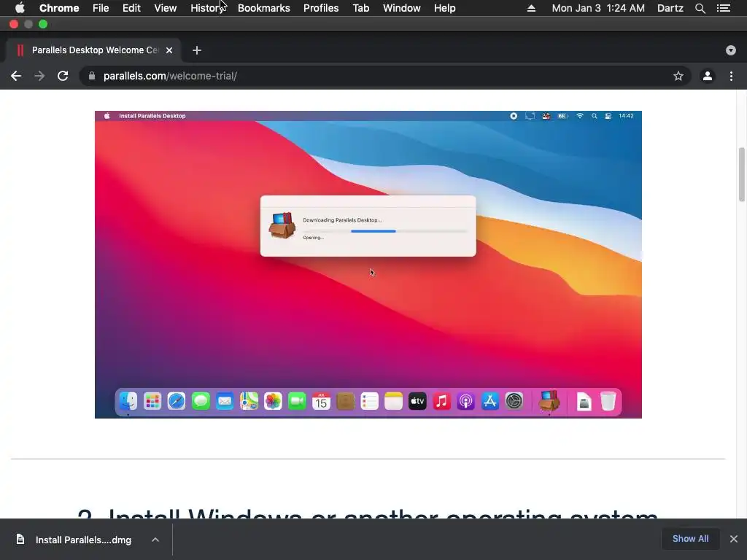The height and width of the screenshot is (560, 747).
Task: Open Chrome's three-dot options menu
Action: click(731, 76)
